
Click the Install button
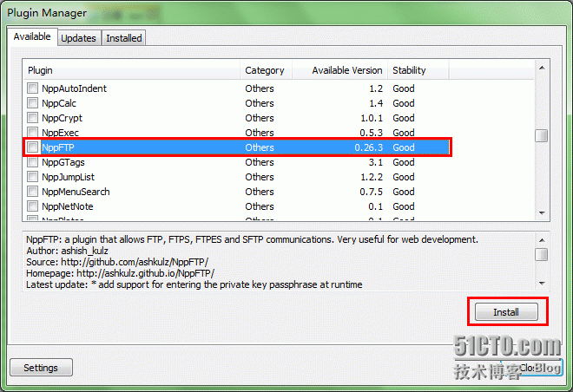pyautogui.click(x=506, y=312)
